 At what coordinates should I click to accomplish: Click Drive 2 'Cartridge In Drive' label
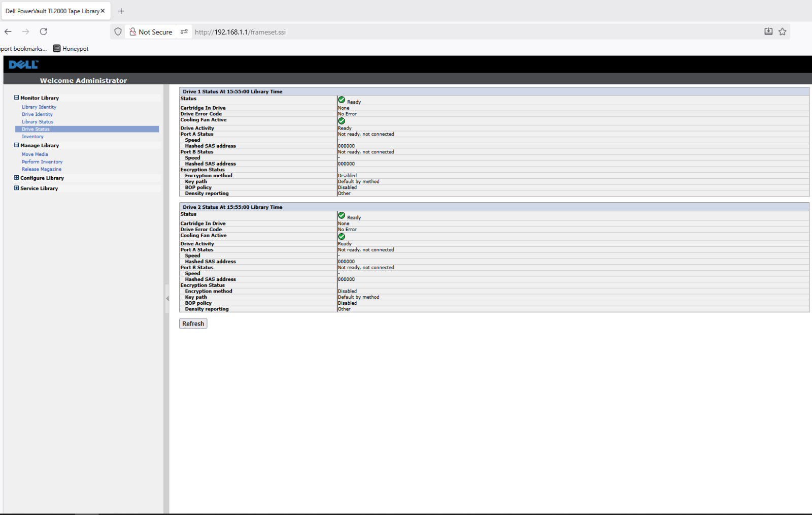click(x=203, y=223)
